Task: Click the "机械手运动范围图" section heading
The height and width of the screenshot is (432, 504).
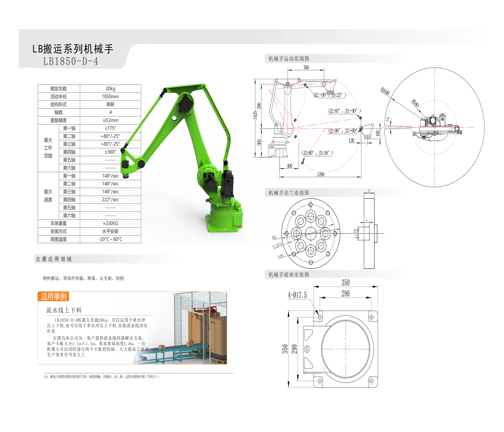Action: coord(289,59)
